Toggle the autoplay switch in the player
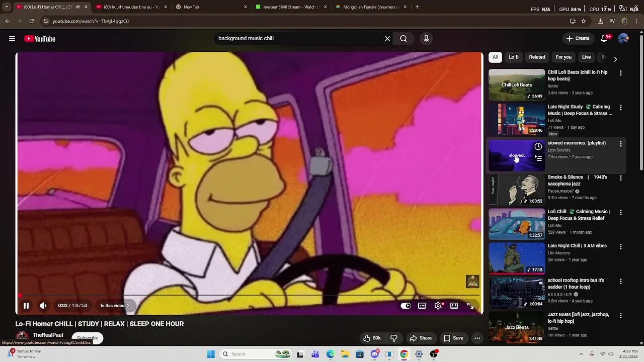The width and height of the screenshot is (644, 362). click(406, 306)
